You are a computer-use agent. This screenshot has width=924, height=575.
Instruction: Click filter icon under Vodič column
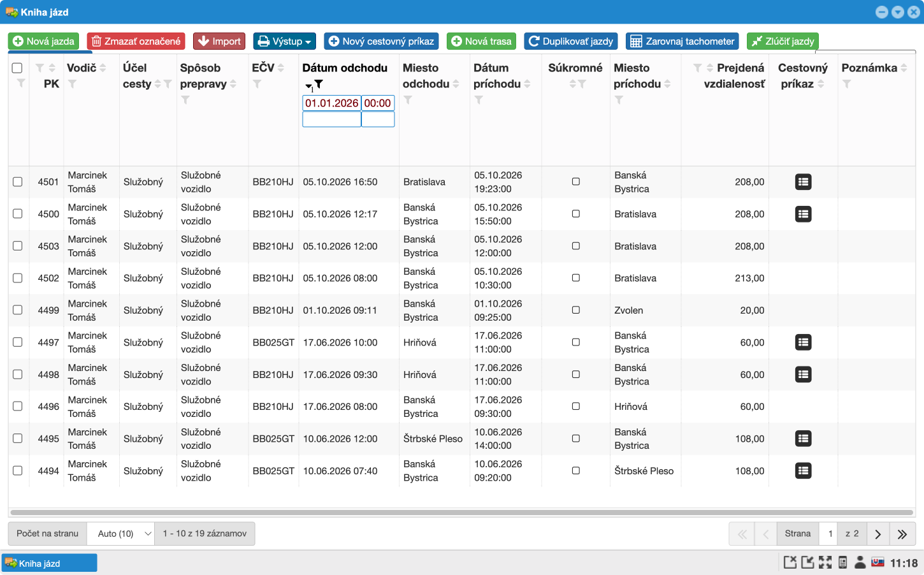[72, 84]
